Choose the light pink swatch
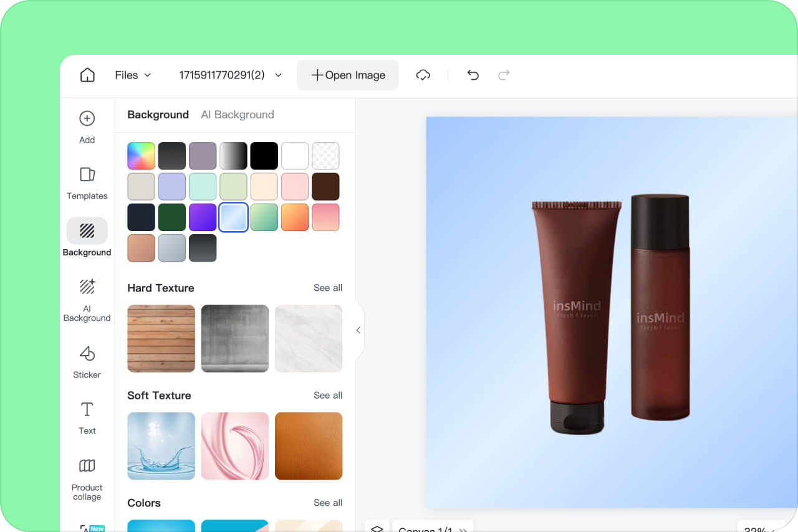Image resolution: width=798 pixels, height=532 pixels. click(x=295, y=186)
